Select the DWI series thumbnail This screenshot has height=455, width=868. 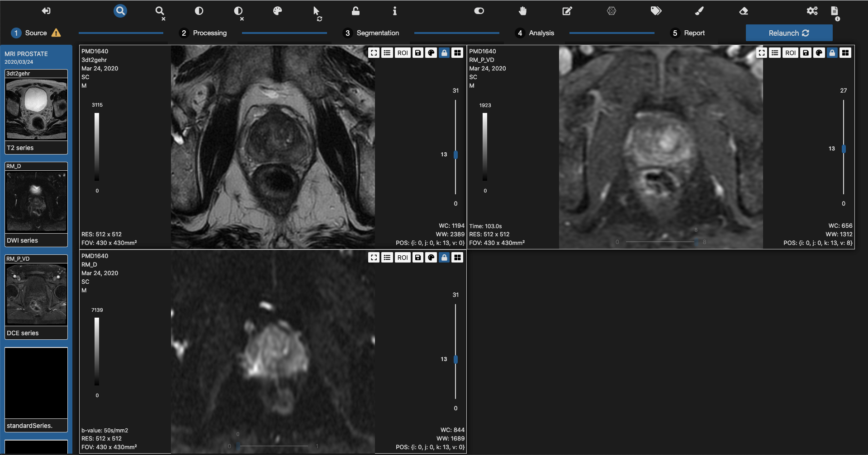point(36,204)
